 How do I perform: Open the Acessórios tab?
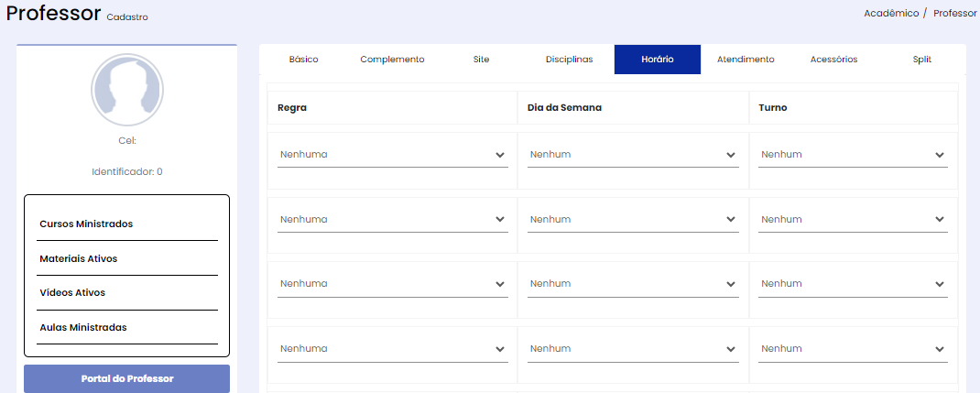(833, 60)
